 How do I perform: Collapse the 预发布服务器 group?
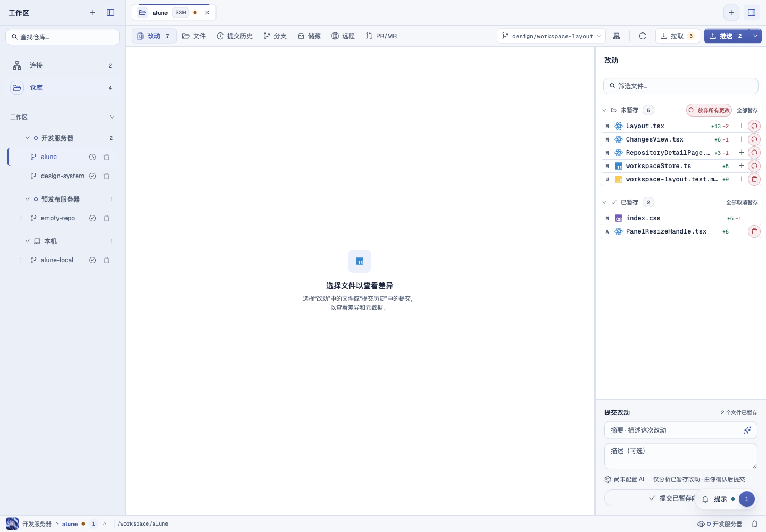point(28,199)
